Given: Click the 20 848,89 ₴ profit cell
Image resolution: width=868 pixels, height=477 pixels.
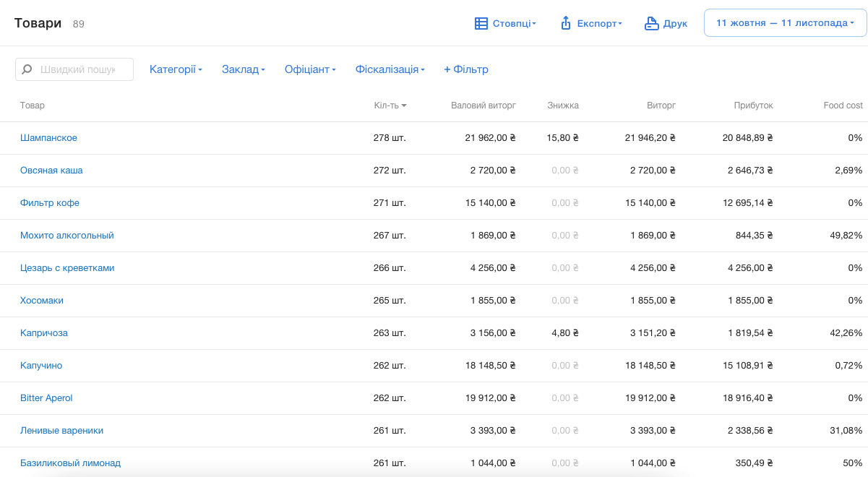Looking at the screenshot, I should click(748, 138).
